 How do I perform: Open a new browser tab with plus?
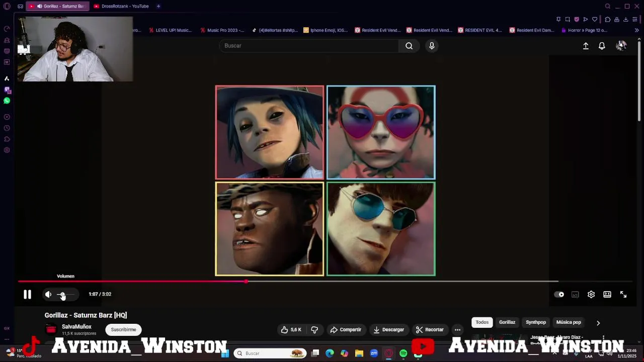point(158,6)
